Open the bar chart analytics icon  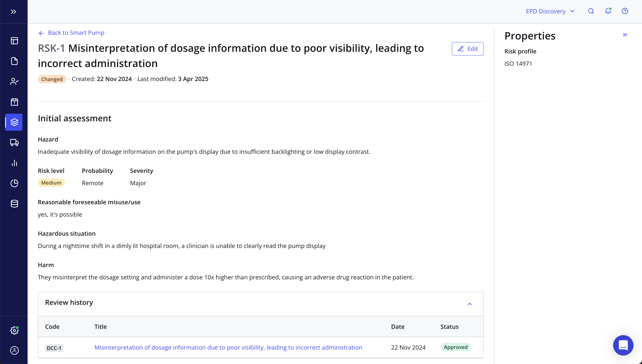[x=14, y=163]
